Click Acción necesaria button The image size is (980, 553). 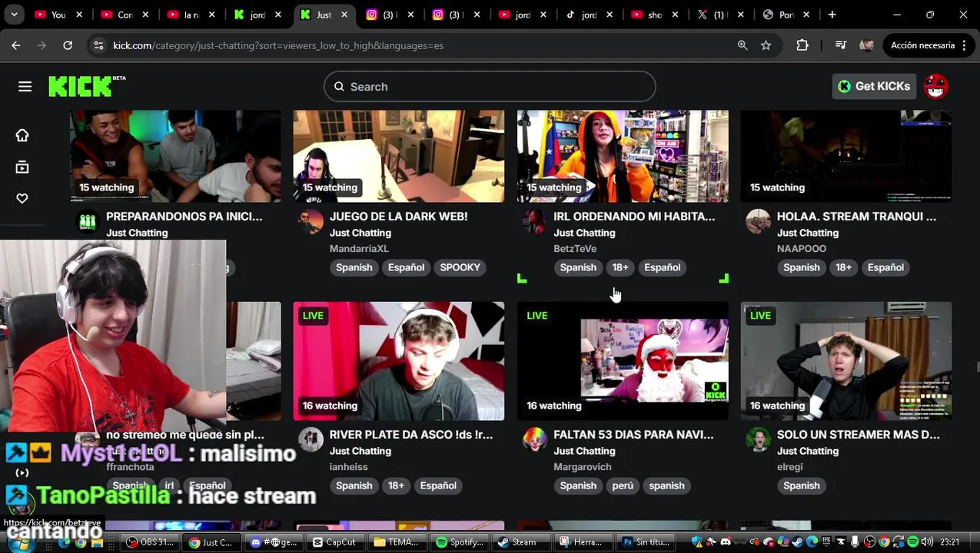929,45
